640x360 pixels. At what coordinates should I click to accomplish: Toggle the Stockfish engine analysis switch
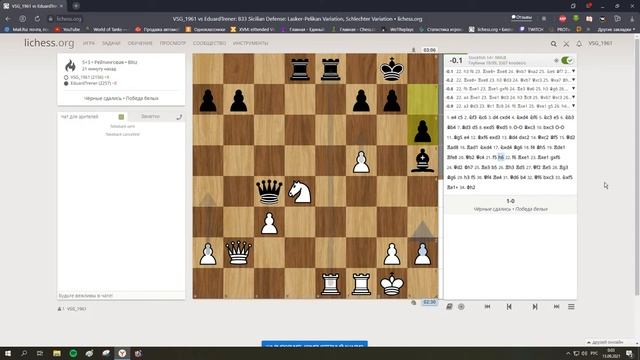[567, 60]
